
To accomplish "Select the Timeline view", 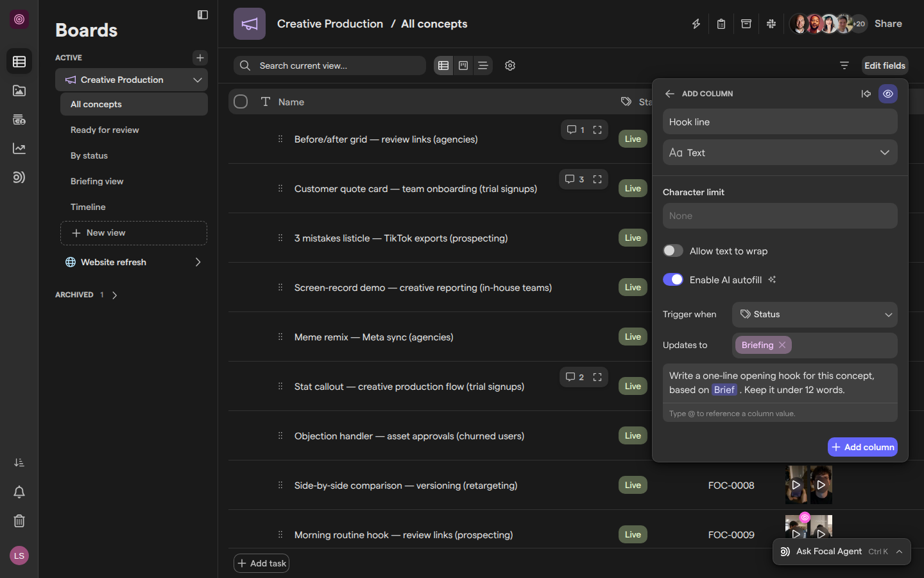I will [x=134, y=207].
